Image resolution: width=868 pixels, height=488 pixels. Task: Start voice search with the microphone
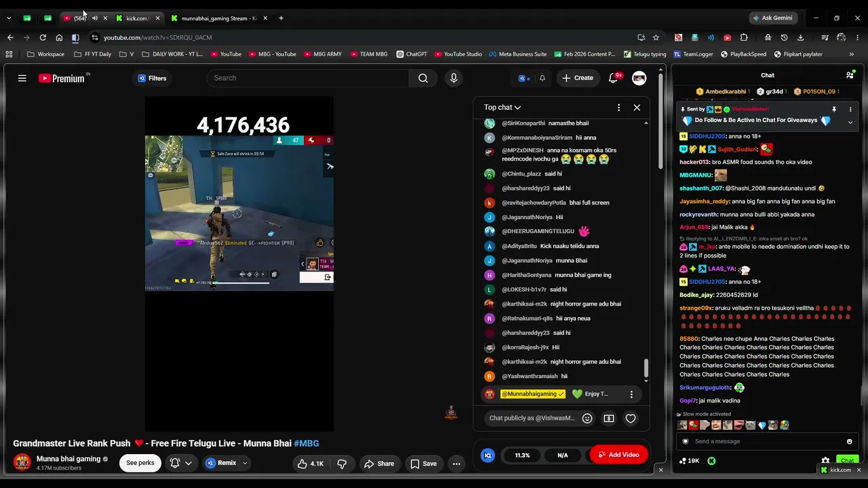[454, 78]
